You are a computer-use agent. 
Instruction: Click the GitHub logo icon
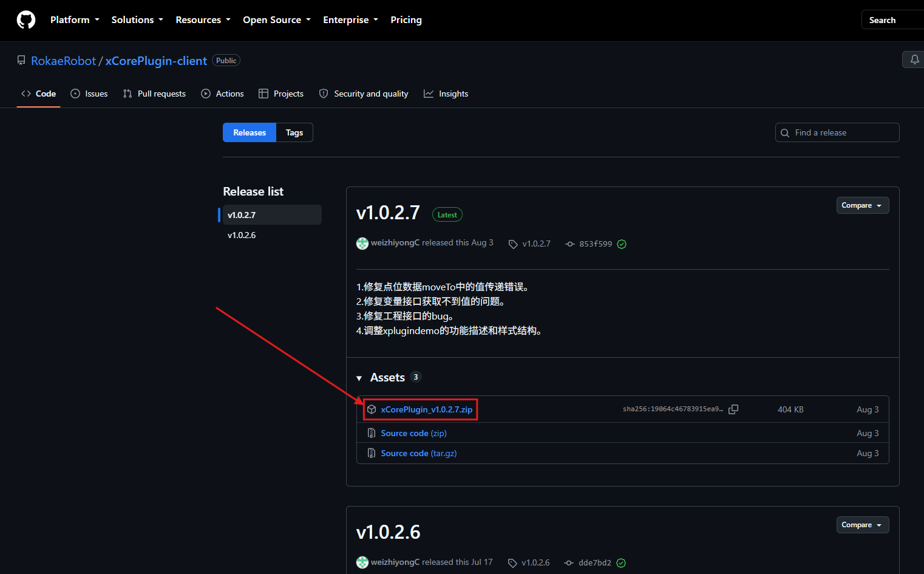tap(26, 20)
